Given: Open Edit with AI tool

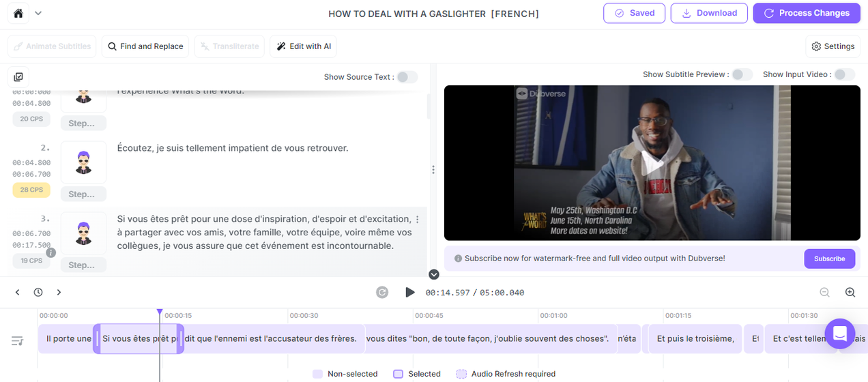Looking at the screenshot, I should coord(304,46).
